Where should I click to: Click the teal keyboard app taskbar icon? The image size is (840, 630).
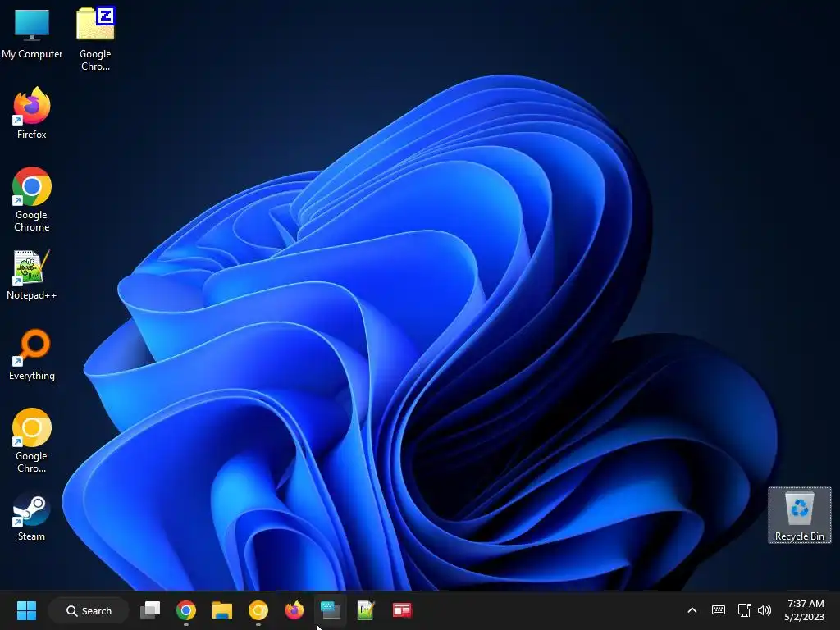pyautogui.click(x=330, y=610)
